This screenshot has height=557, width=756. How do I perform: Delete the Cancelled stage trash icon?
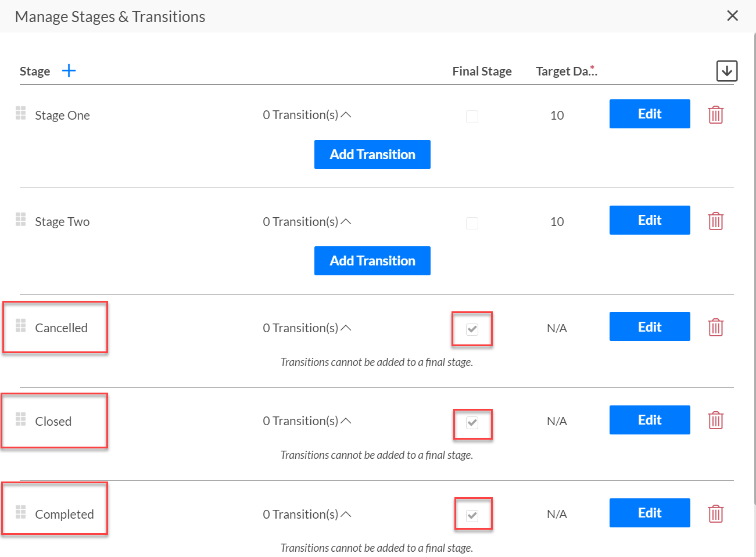tap(715, 327)
